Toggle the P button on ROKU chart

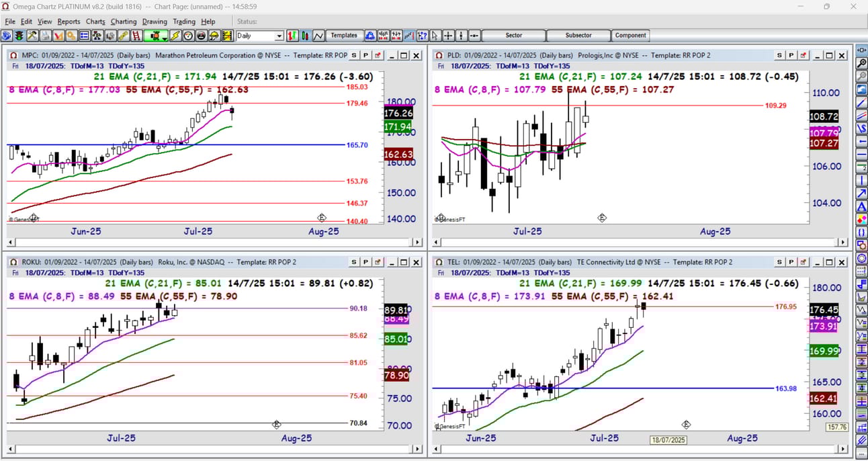coord(365,262)
